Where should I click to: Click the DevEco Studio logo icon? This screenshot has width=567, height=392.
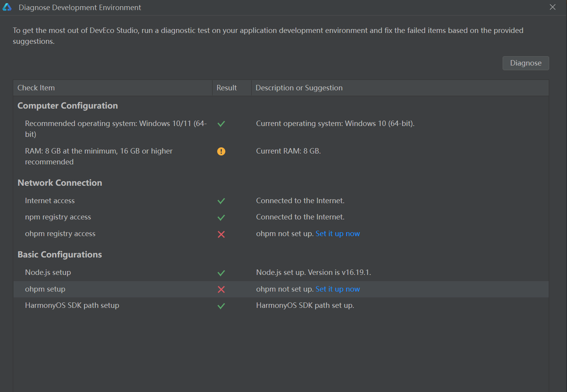click(x=7, y=7)
